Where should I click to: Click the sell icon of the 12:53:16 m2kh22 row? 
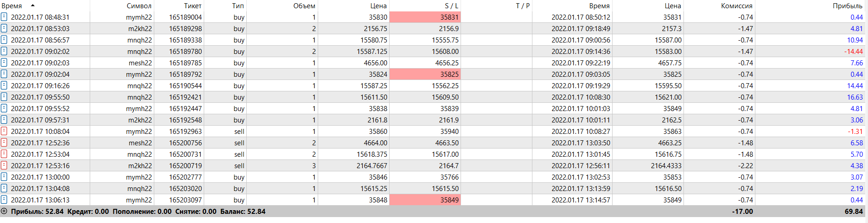[4, 165]
